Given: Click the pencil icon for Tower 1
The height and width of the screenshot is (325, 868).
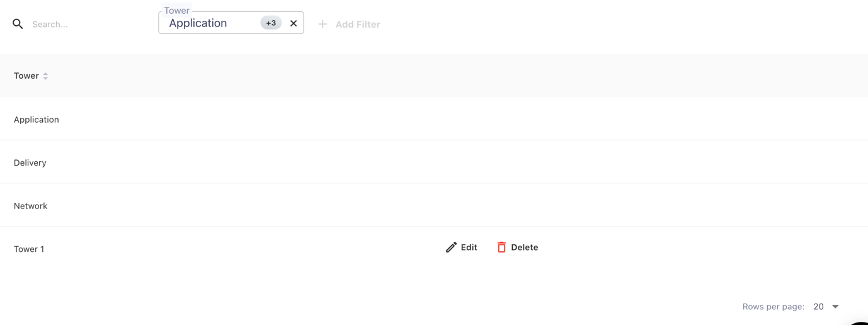Looking at the screenshot, I should tap(451, 248).
